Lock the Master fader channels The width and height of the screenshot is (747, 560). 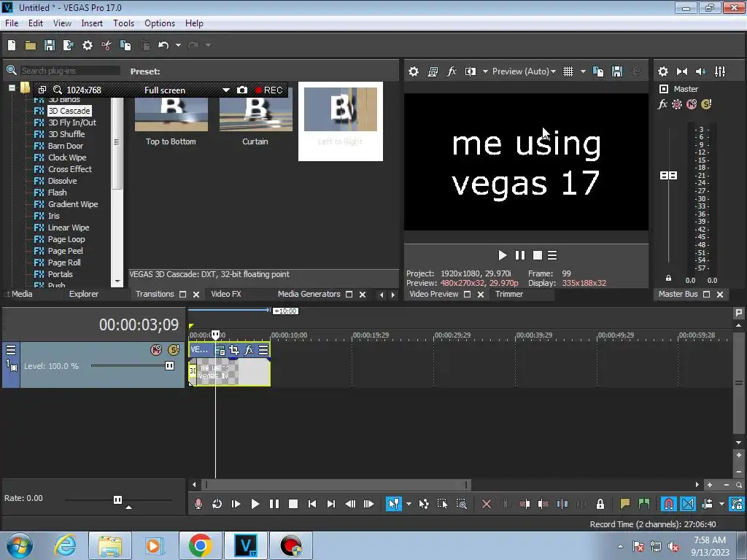tap(668, 278)
